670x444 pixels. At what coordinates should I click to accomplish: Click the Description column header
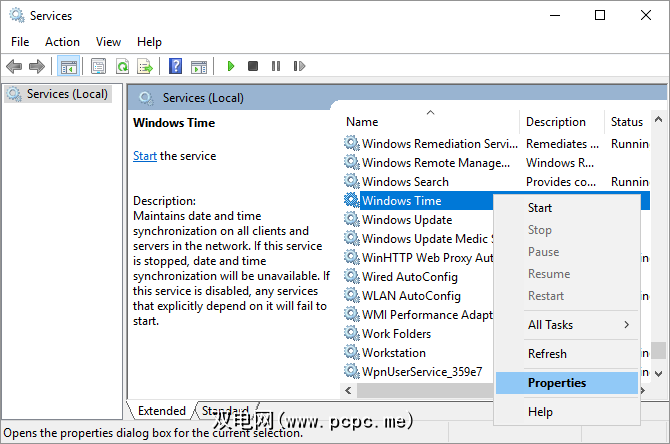(556, 122)
